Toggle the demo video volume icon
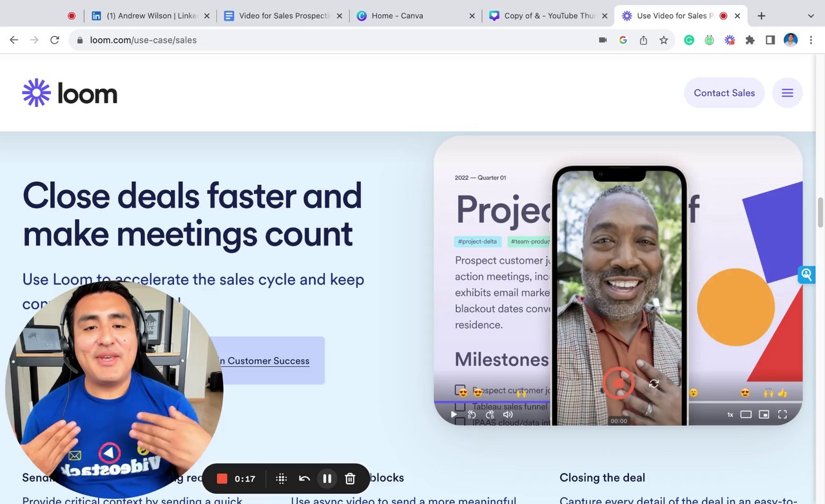The width and height of the screenshot is (825, 504). (x=508, y=414)
